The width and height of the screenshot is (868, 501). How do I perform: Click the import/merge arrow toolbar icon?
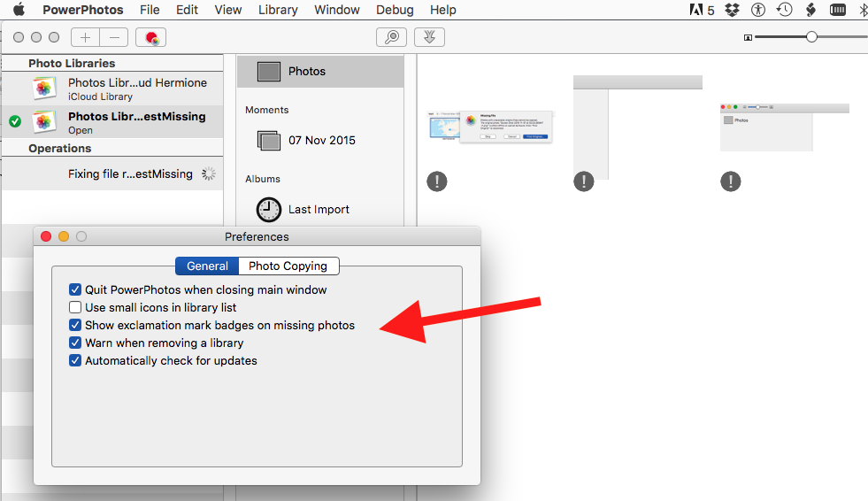click(x=429, y=37)
